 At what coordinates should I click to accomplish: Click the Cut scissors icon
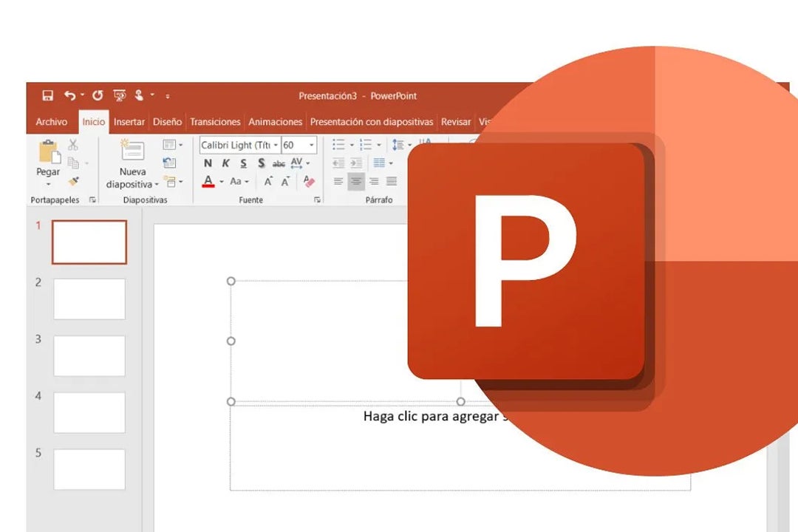pyautogui.click(x=73, y=145)
